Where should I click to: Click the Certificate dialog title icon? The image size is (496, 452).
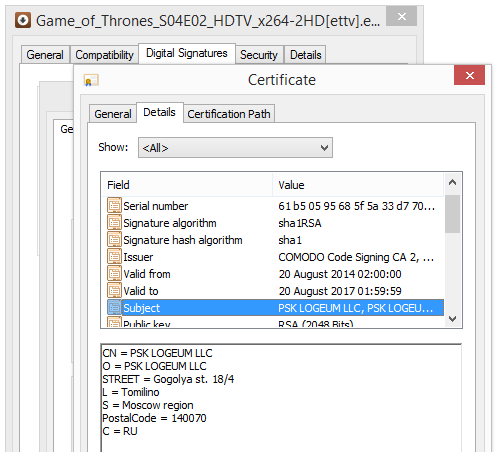[91, 80]
